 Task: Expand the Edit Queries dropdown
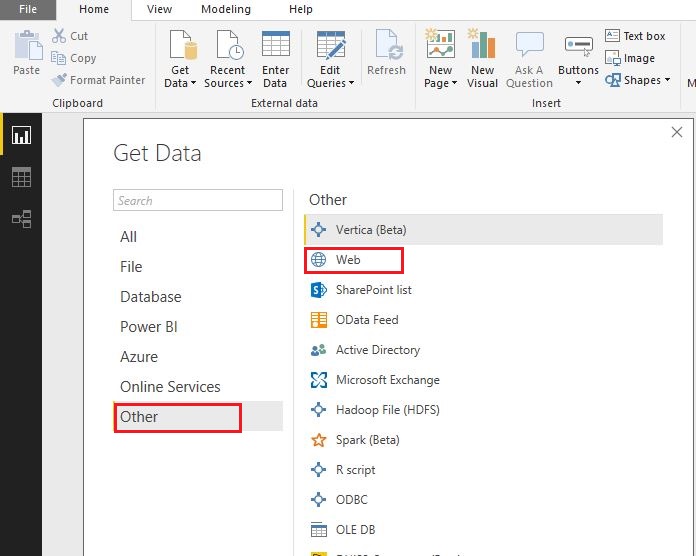(351, 84)
